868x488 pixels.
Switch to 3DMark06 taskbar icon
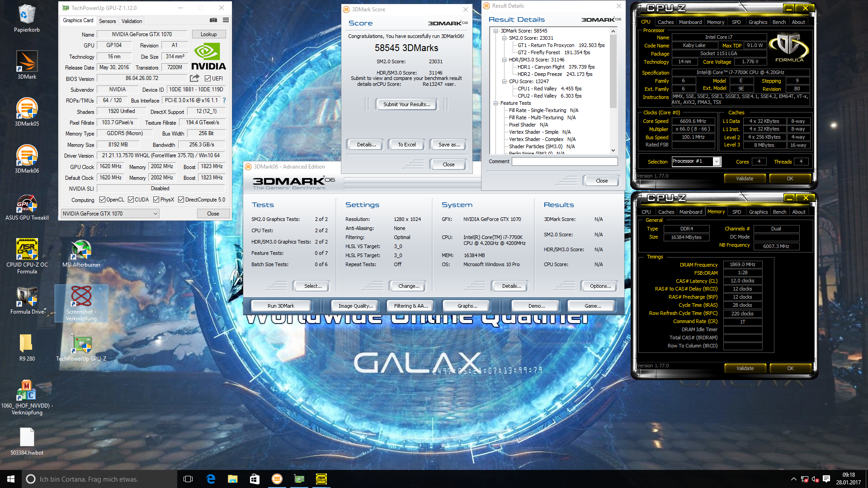coord(277,479)
